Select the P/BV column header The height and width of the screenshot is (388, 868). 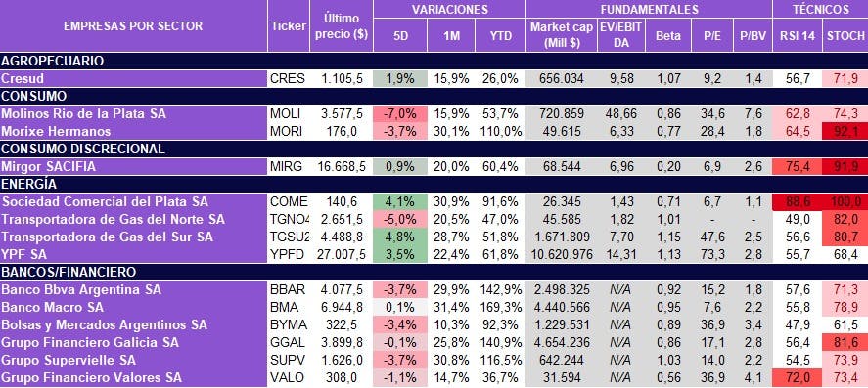click(x=753, y=35)
